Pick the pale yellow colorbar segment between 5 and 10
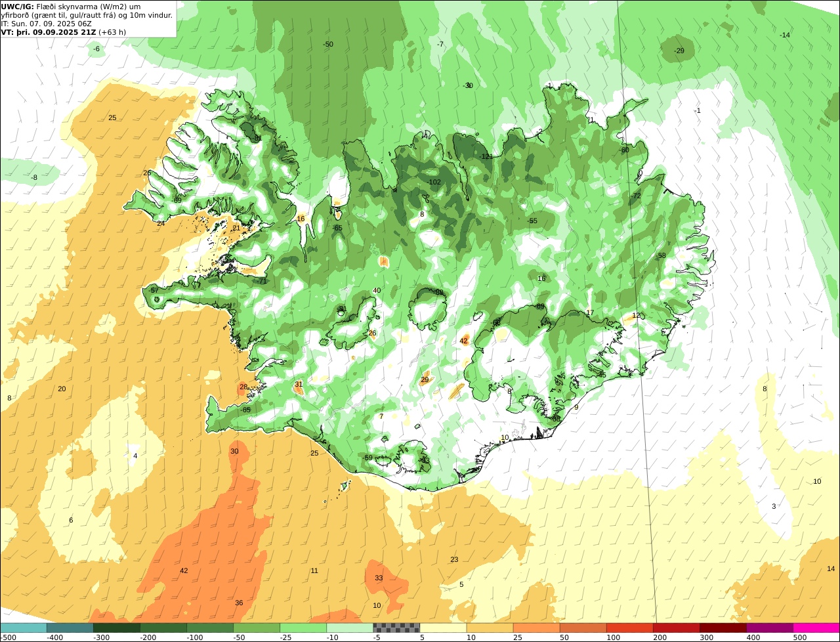The image size is (840, 642). coord(443,628)
